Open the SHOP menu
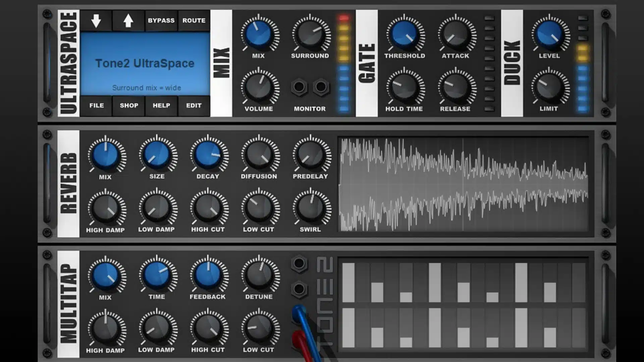 coord(129,106)
